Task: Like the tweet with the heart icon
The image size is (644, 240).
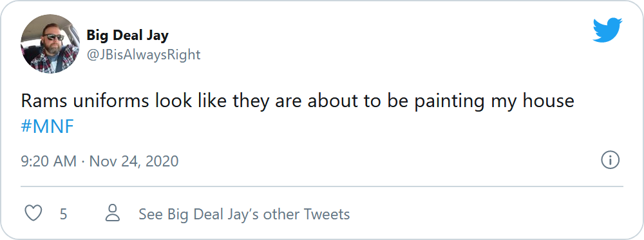Action: point(33,214)
